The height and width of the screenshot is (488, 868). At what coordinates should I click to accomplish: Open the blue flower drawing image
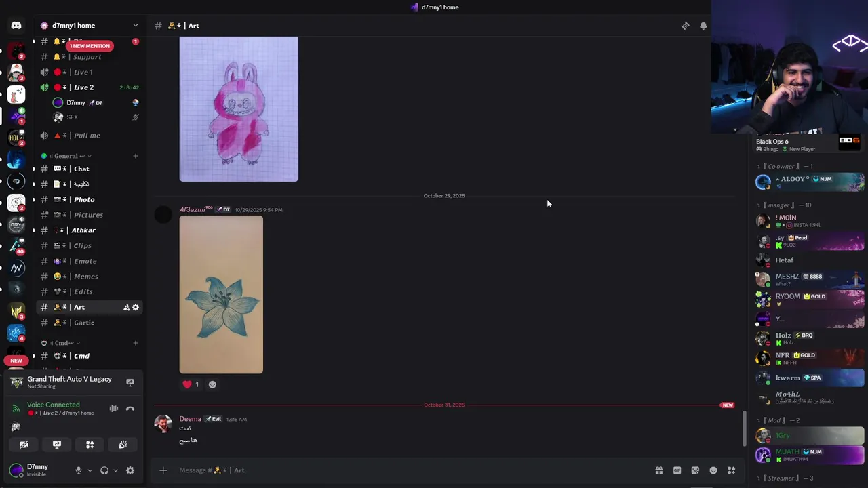221,295
